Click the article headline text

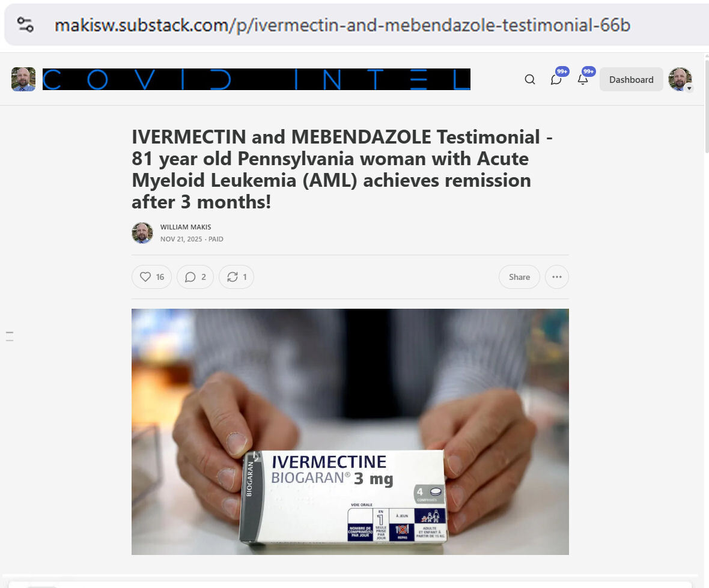(x=342, y=169)
